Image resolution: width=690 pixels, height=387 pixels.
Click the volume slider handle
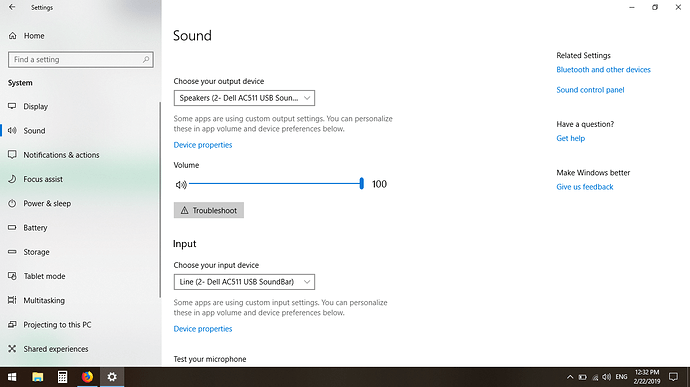(362, 184)
